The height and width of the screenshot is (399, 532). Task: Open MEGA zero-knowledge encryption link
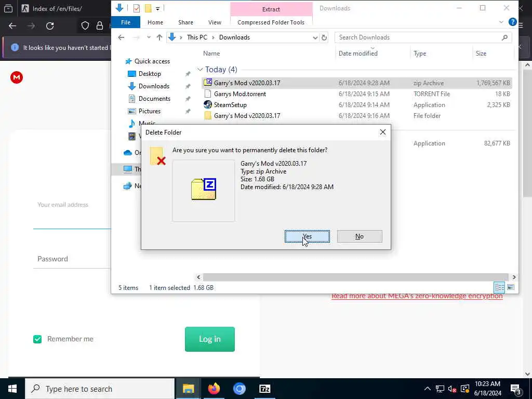pyautogui.click(x=417, y=296)
